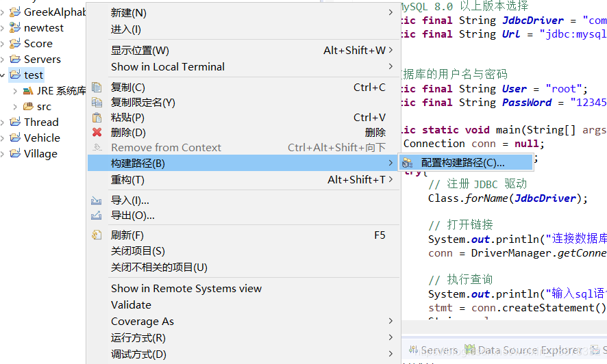Expand the Village project node
This screenshot has width=607, height=364.
click(x=2, y=154)
